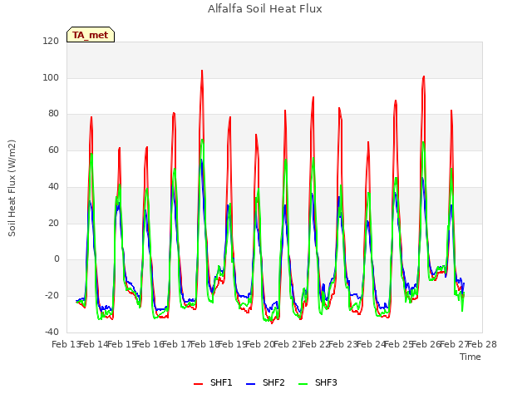Viewport: 532px width, 399px height.
Task: Click the y-axis tick value -40
Action: [52, 332]
